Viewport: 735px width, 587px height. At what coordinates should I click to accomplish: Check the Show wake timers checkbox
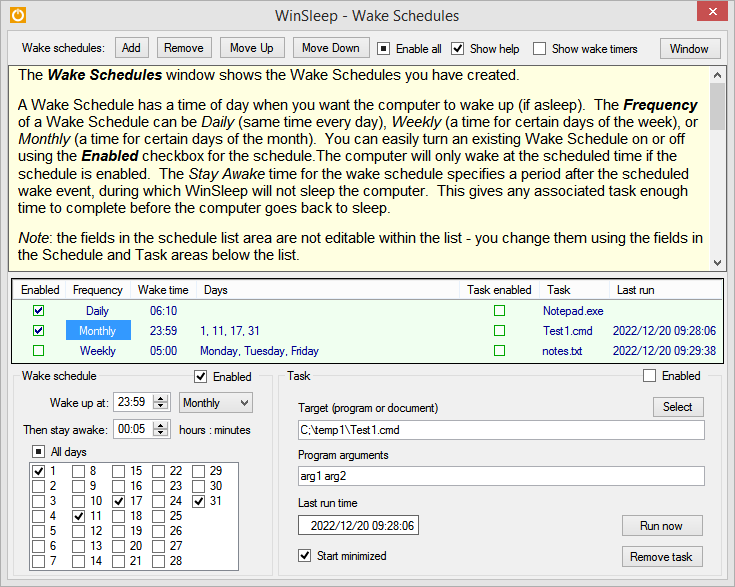tap(540, 48)
